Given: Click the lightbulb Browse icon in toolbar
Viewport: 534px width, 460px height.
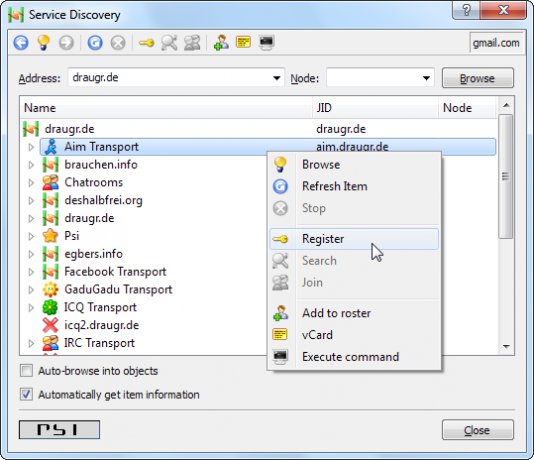Looking at the screenshot, I should (44, 43).
